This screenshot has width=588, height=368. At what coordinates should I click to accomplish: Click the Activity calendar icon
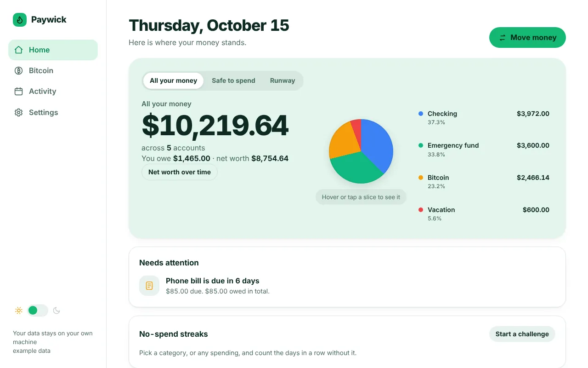(x=19, y=92)
